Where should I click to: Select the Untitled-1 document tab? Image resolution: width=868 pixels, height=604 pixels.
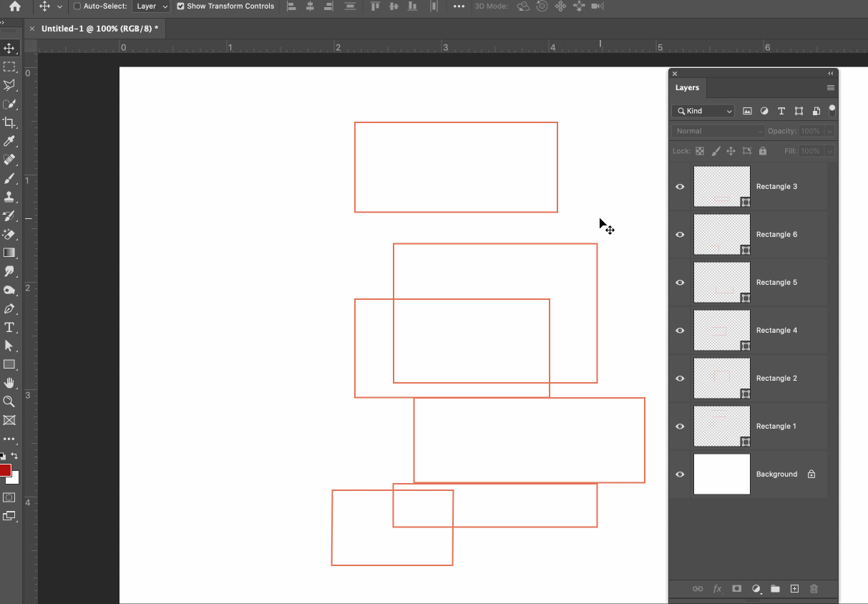99,29
